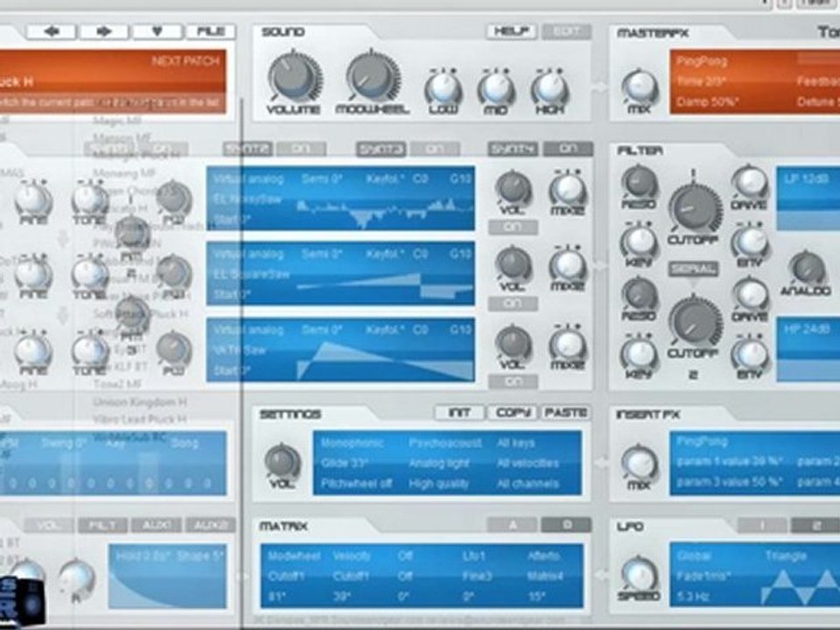Toggle the ON button beside SYNTH4
This screenshot has width=840, height=630.
pyautogui.click(x=568, y=149)
